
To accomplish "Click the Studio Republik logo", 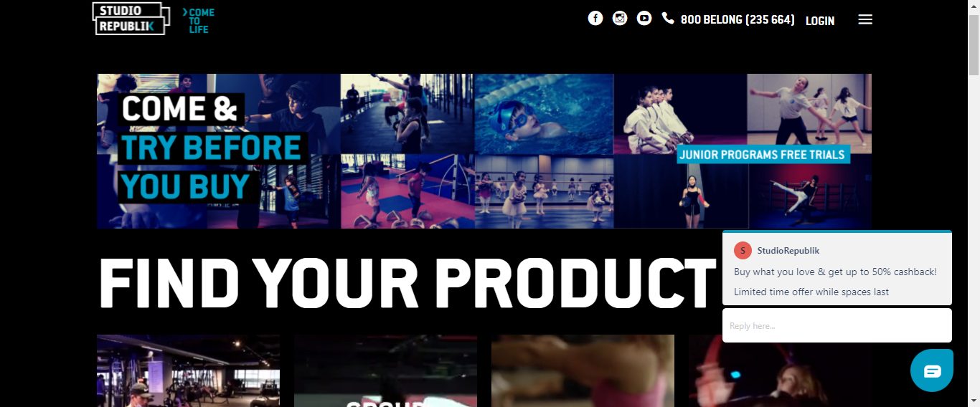I will 131,19.
